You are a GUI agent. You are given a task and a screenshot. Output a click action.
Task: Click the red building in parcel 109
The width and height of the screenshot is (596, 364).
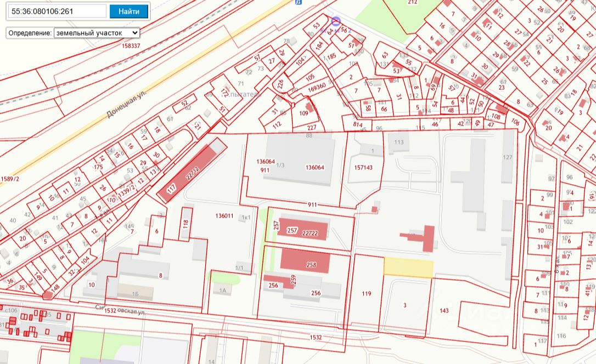(x=309, y=107)
